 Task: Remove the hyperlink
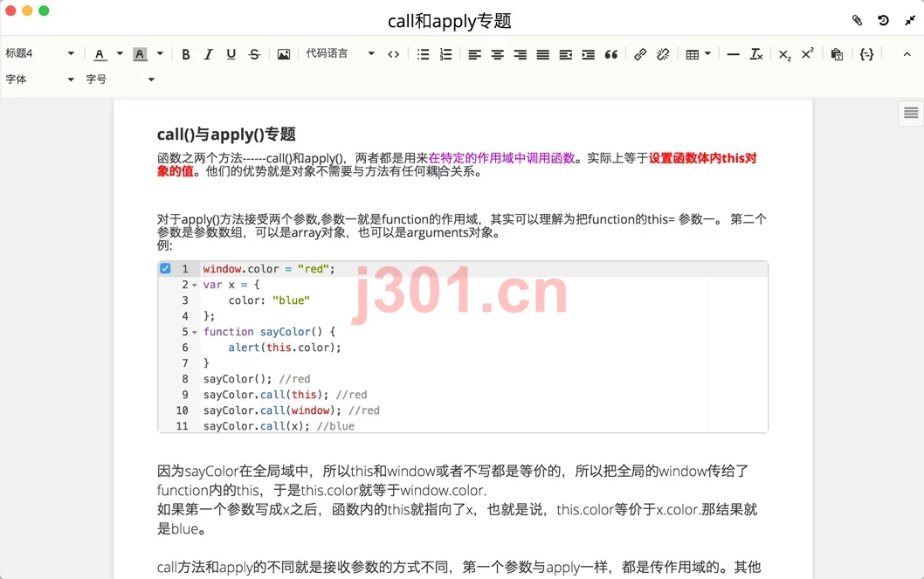[x=663, y=54]
